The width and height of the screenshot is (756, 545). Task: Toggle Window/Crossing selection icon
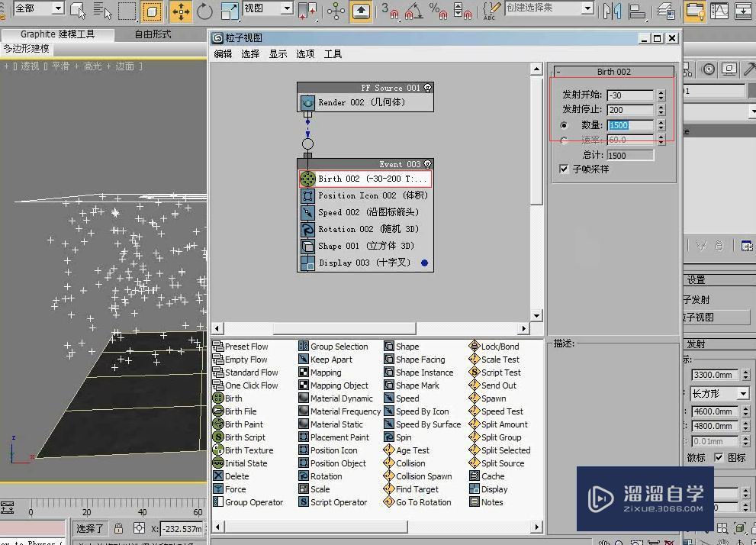pyautogui.click(x=151, y=11)
